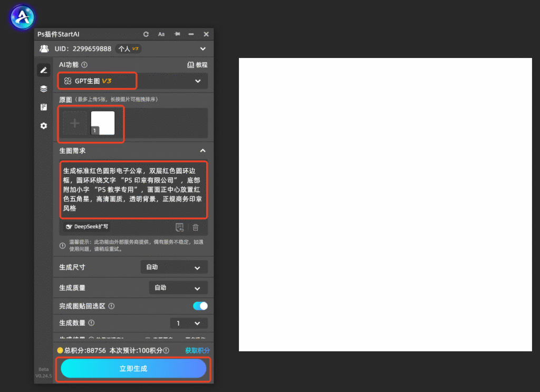Open the saved notes sidebar icon
540x392 pixels.
[44, 107]
